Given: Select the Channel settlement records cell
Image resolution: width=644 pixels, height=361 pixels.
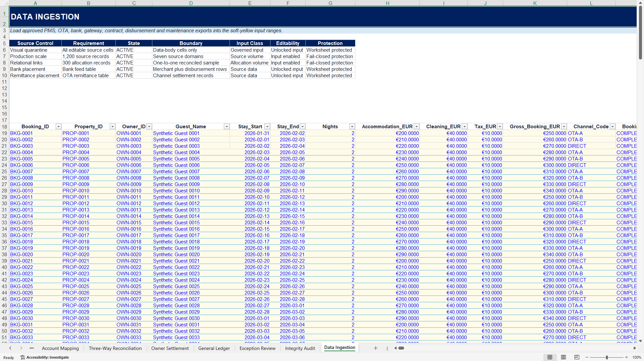Looking at the screenshot, I should point(191,76).
